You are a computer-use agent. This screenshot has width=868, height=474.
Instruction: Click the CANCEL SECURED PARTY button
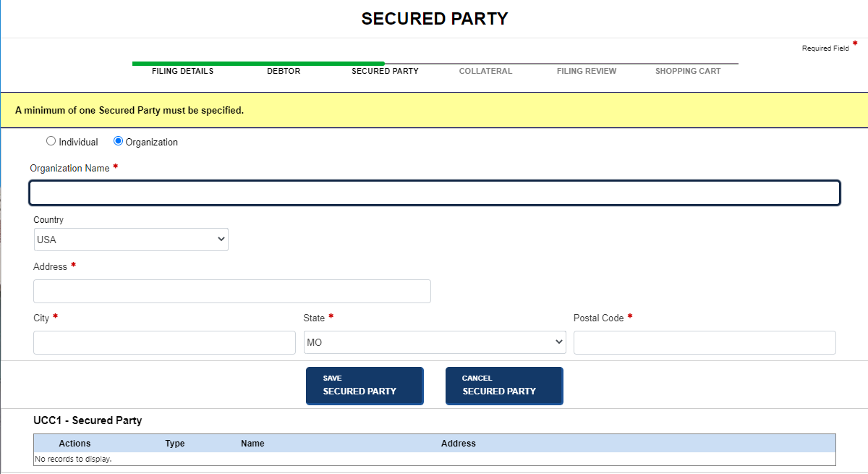click(504, 386)
